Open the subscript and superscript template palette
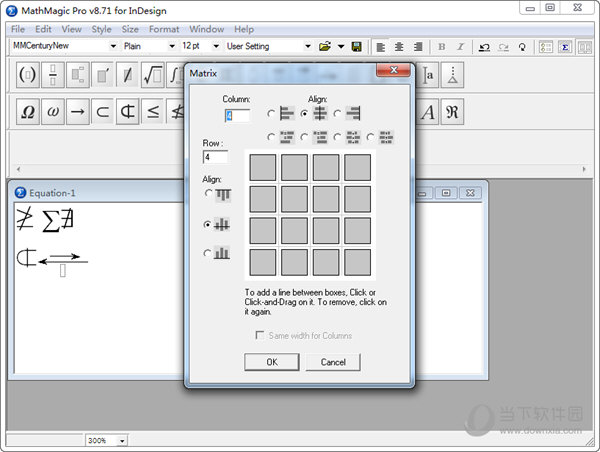The image size is (600, 452). (78, 75)
